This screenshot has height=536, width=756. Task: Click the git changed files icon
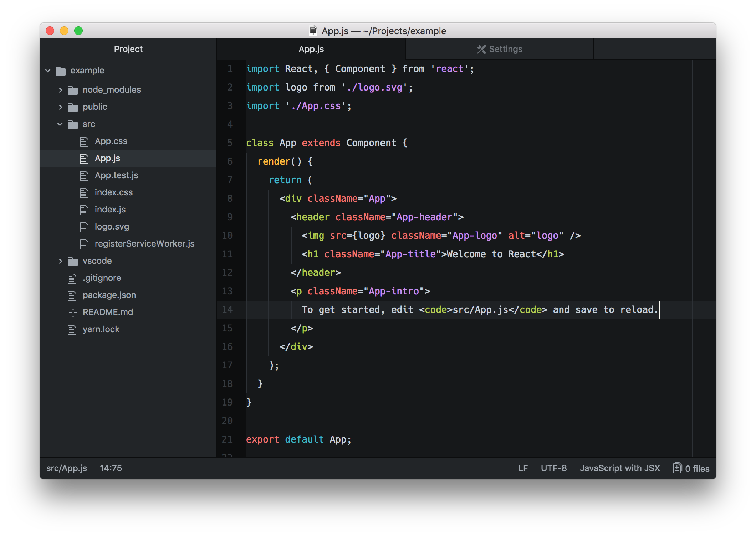pyautogui.click(x=677, y=468)
